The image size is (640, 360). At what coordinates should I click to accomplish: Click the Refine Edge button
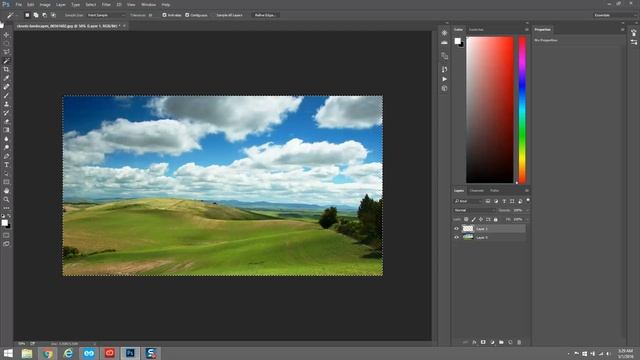265,15
